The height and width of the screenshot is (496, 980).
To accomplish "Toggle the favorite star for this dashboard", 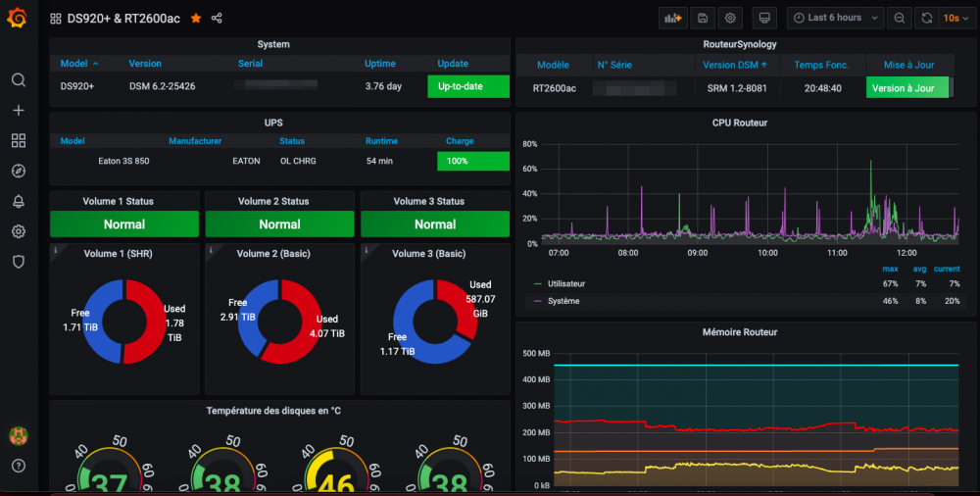I will pyautogui.click(x=196, y=18).
